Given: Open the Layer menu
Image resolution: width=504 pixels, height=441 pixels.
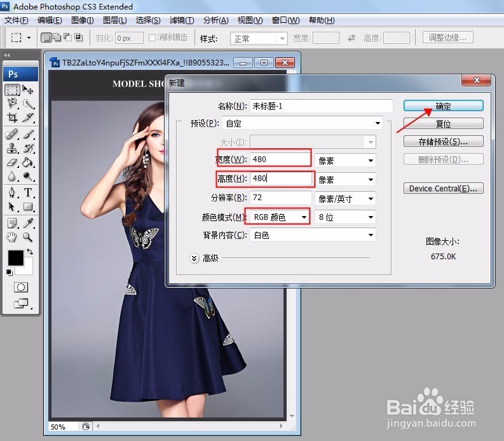Looking at the screenshot, I should tap(115, 20).
